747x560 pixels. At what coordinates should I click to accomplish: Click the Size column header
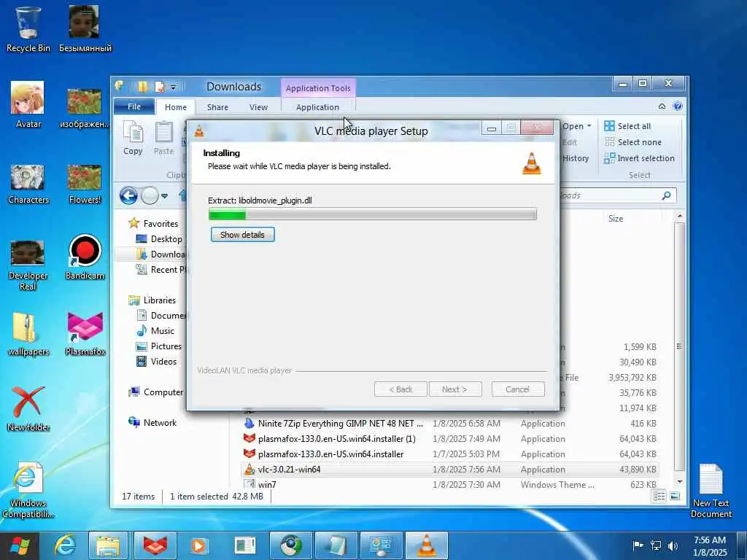tap(616, 219)
